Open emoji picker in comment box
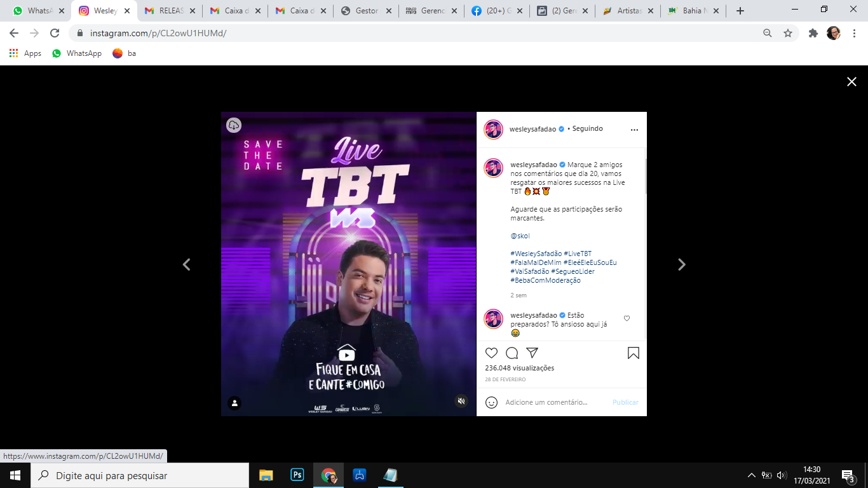The width and height of the screenshot is (868, 488). 491,402
